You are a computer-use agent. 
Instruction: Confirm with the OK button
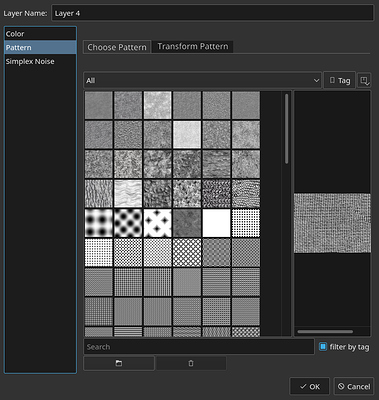pos(310,386)
